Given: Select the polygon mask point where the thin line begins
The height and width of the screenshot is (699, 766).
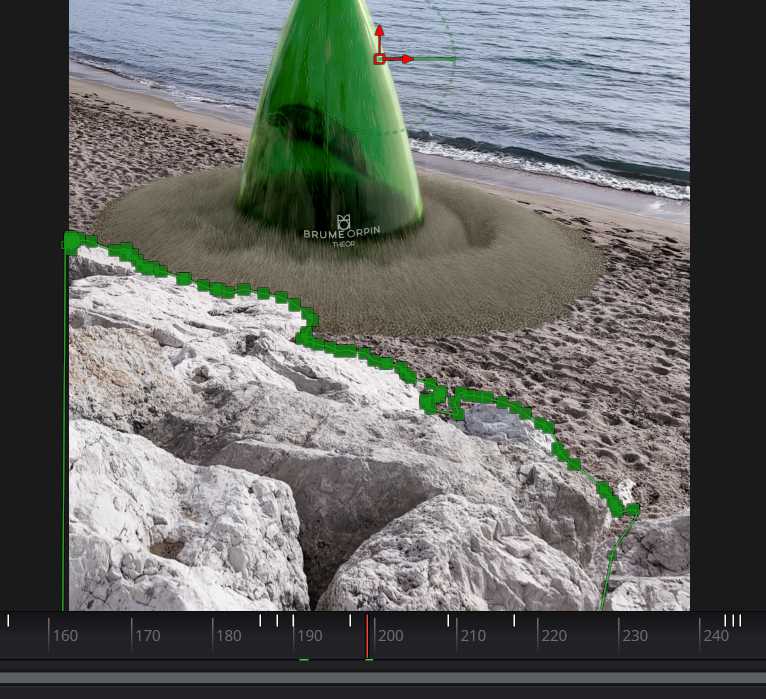Looking at the screenshot, I should (x=633, y=510).
